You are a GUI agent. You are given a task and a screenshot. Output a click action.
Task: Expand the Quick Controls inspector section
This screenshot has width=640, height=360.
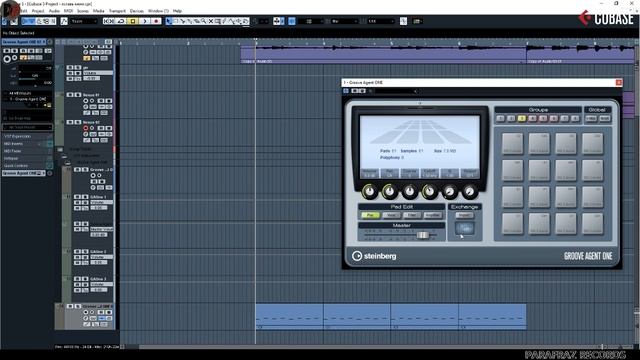(27, 166)
